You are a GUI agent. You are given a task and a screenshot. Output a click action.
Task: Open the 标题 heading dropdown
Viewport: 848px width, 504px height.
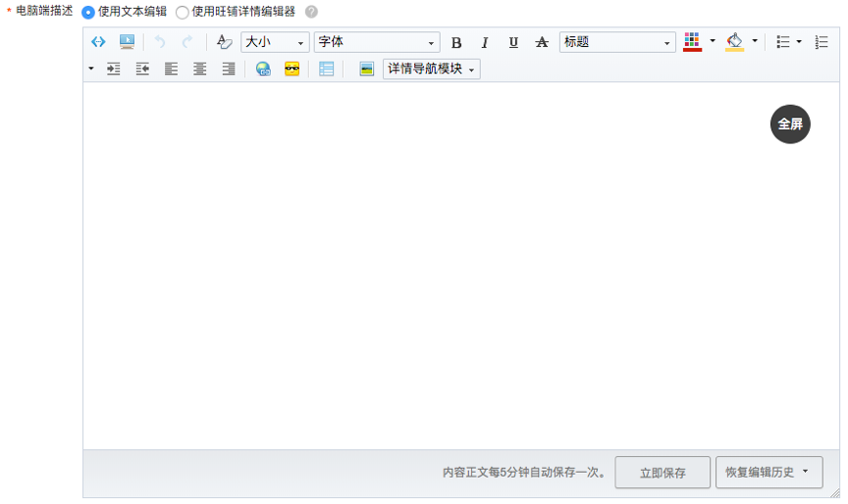tap(617, 42)
